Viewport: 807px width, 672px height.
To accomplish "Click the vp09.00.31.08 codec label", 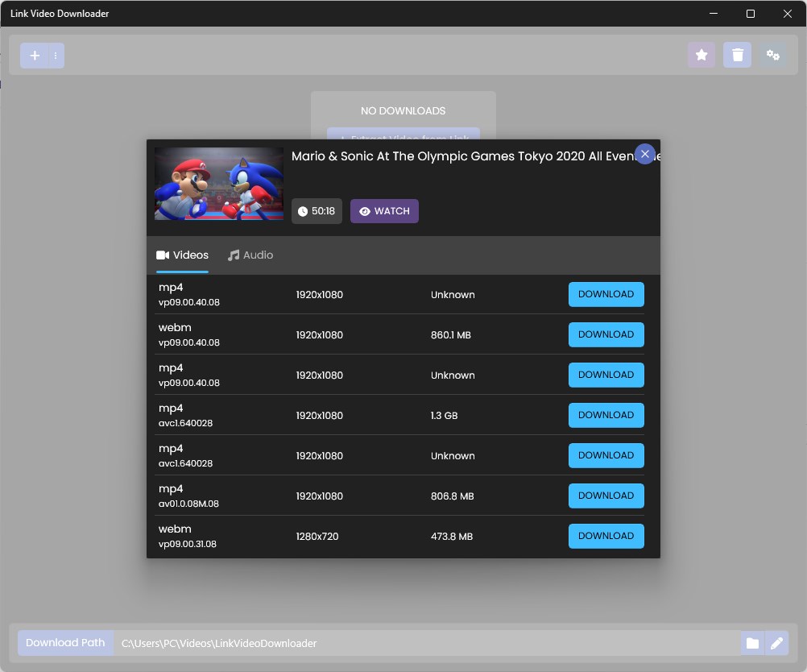I will pyautogui.click(x=188, y=544).
